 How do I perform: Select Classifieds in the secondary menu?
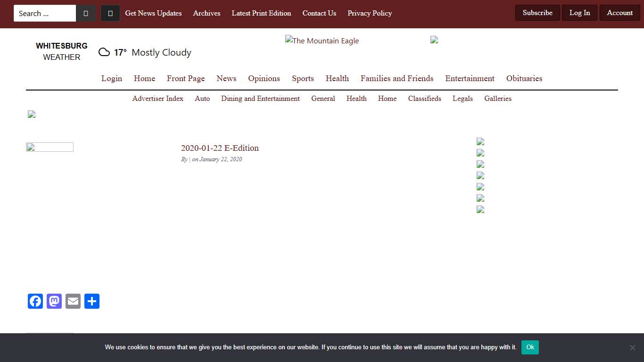tap(424, 99)
